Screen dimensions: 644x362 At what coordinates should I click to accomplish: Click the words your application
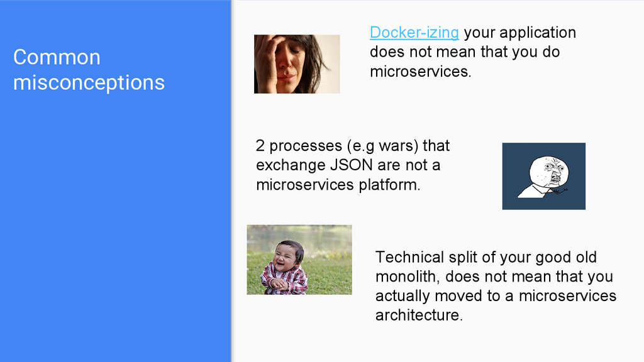click(x=519, y=33)
